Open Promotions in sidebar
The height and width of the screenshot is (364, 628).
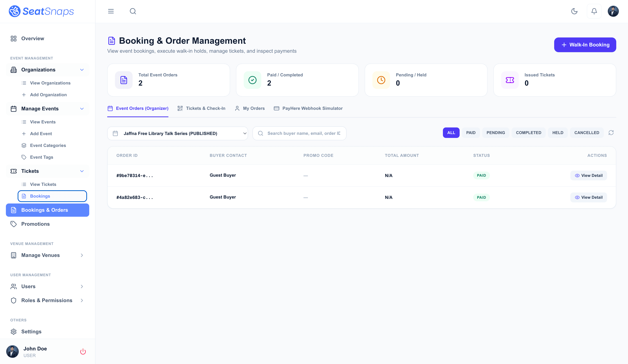pos(47,224)
